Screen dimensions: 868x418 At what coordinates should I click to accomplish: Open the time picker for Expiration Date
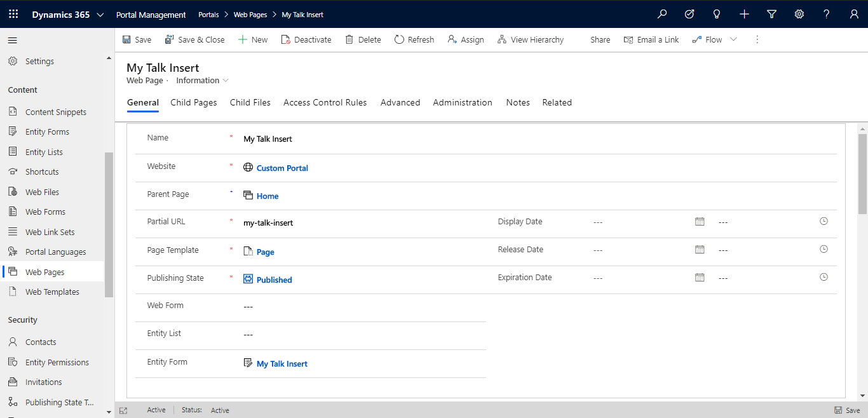(x=824, y=277)
